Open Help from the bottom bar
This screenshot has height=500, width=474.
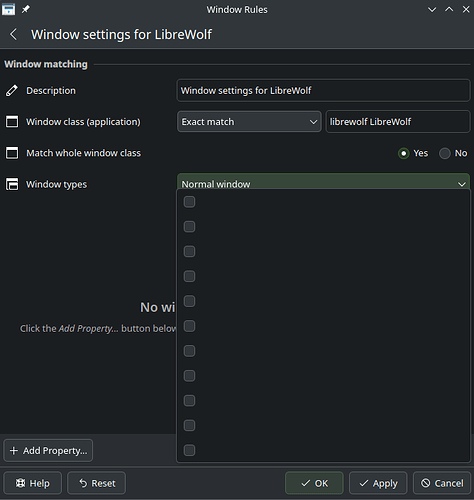[33, 483]
